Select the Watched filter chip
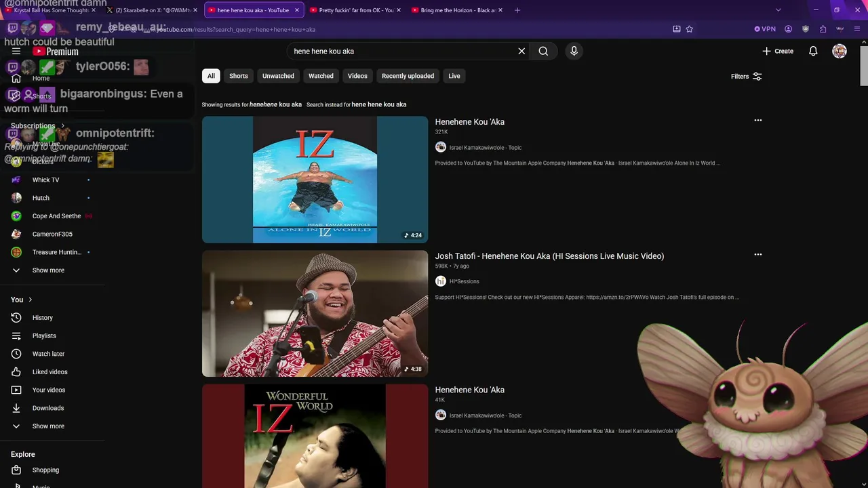This screenshot has width=868, height=488. point(321,76)
